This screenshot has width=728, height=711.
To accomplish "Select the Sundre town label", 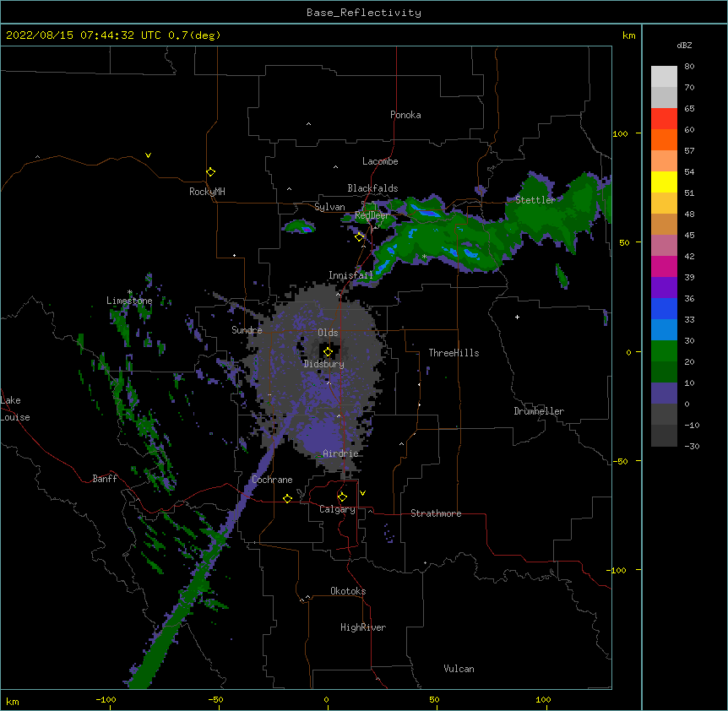I will [x=247, y=330].
